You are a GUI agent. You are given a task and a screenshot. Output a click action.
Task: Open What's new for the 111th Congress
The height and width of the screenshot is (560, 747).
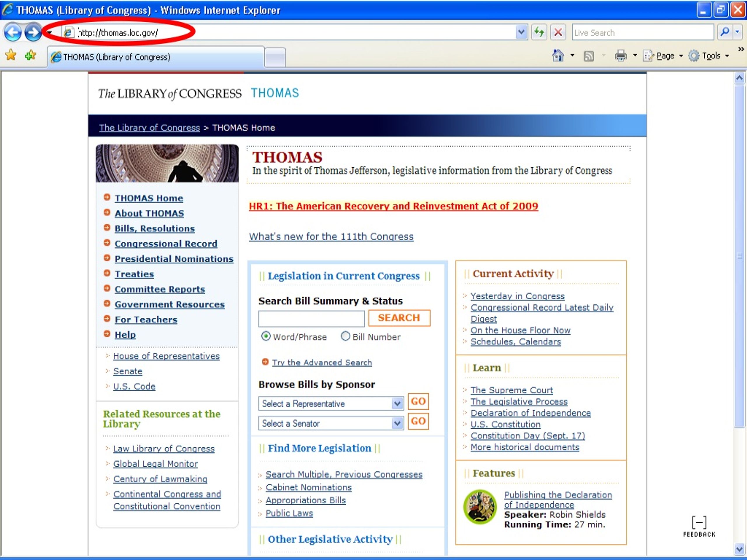(331, 237)
